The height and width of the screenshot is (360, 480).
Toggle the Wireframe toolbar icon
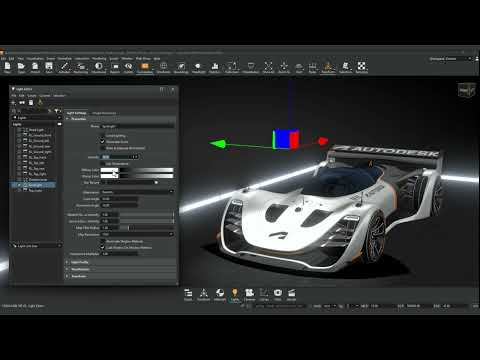pos(163,67)
